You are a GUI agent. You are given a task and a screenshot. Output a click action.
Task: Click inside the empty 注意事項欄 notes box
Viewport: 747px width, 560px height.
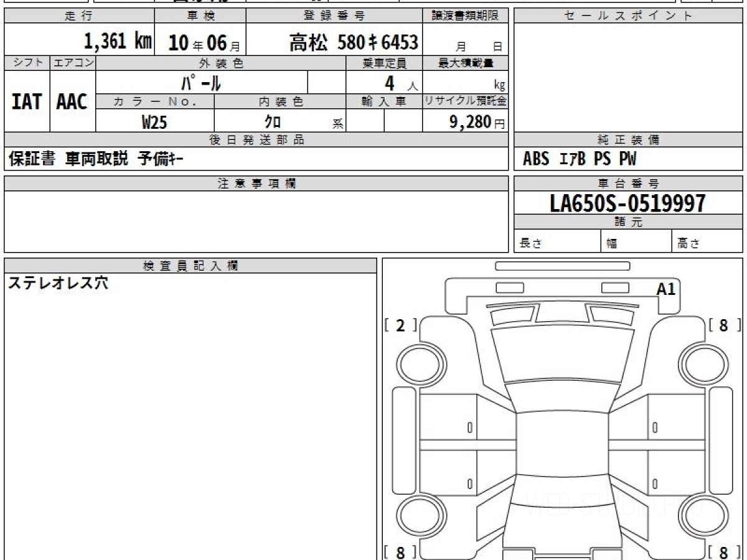[256, 221]
